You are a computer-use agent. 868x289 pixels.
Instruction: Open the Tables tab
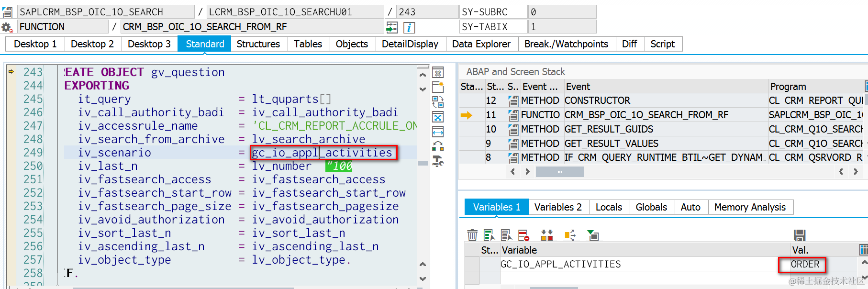(x=308, y=44)
